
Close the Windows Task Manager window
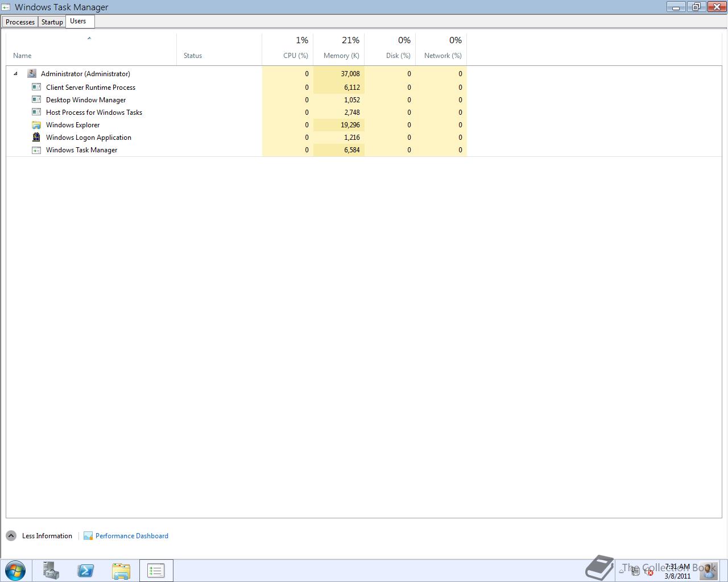tap(715, 7)
